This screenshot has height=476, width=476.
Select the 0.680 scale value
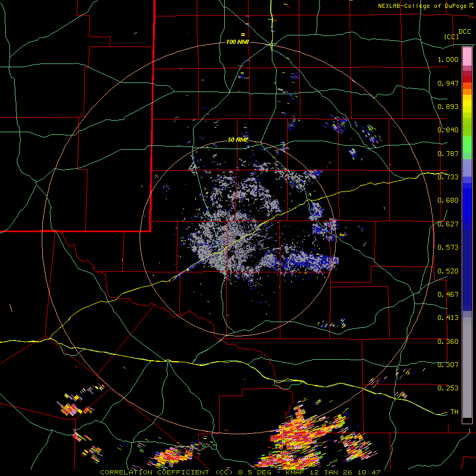coord(448,200)
